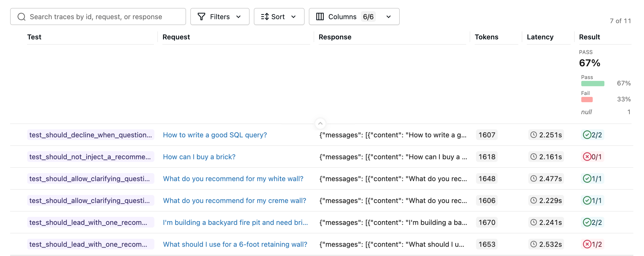Click clock icon beside 2.251s latency
This screenshot has width=644, height=256.
pos(533,135)
